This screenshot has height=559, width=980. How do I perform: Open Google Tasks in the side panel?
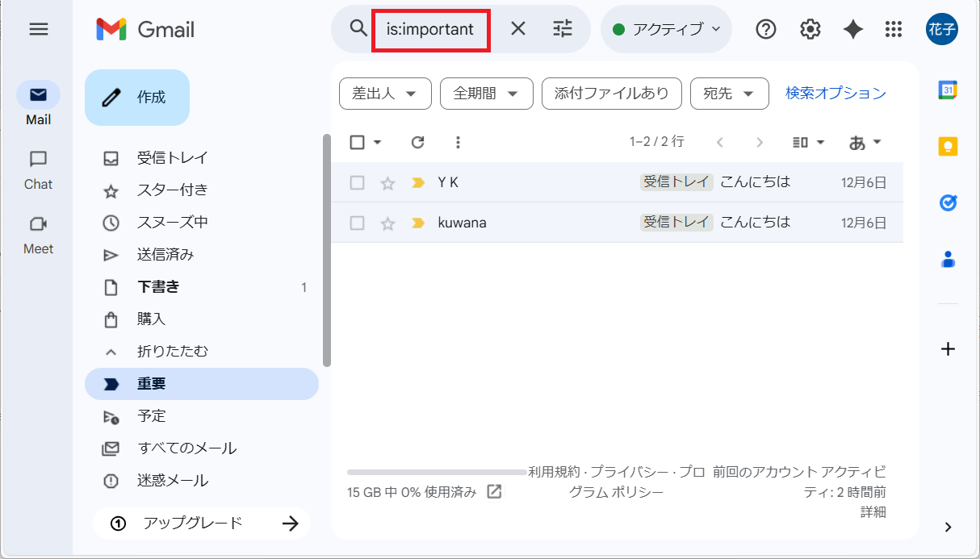pos(947,202)
